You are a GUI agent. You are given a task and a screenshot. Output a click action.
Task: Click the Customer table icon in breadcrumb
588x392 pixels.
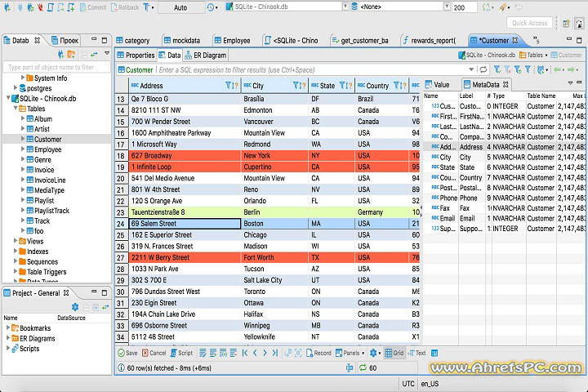pyautogui.click(x=554, y=56)
